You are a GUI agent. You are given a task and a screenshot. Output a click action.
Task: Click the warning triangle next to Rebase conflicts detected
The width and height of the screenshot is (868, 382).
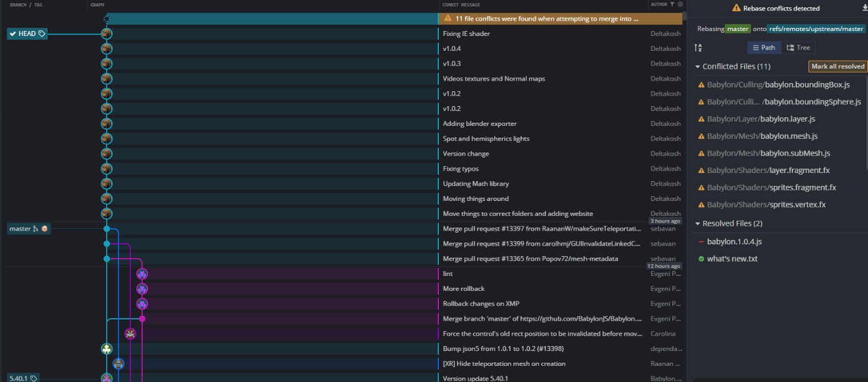coord(736,8)
